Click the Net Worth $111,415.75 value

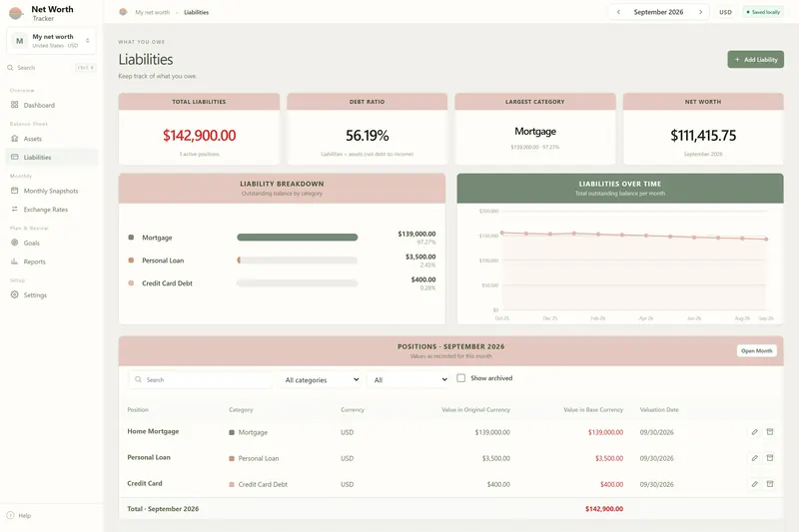(703, 136)
